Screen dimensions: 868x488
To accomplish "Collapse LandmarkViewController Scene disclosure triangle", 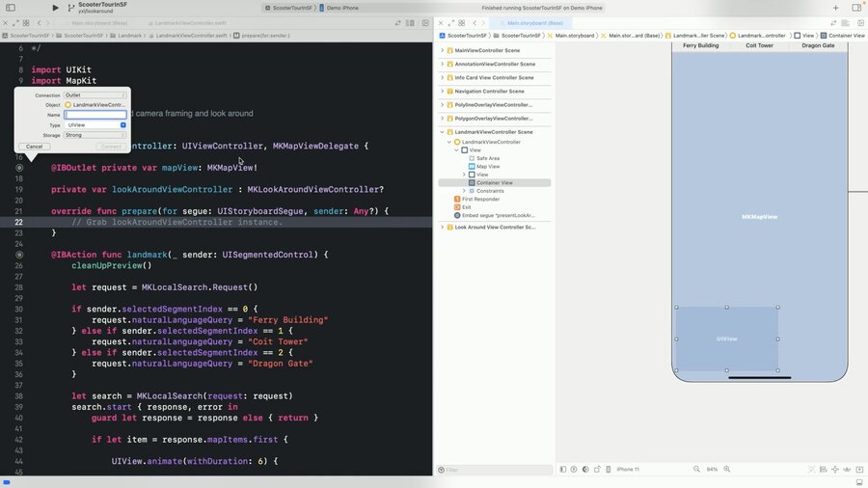I will [442, 132].
